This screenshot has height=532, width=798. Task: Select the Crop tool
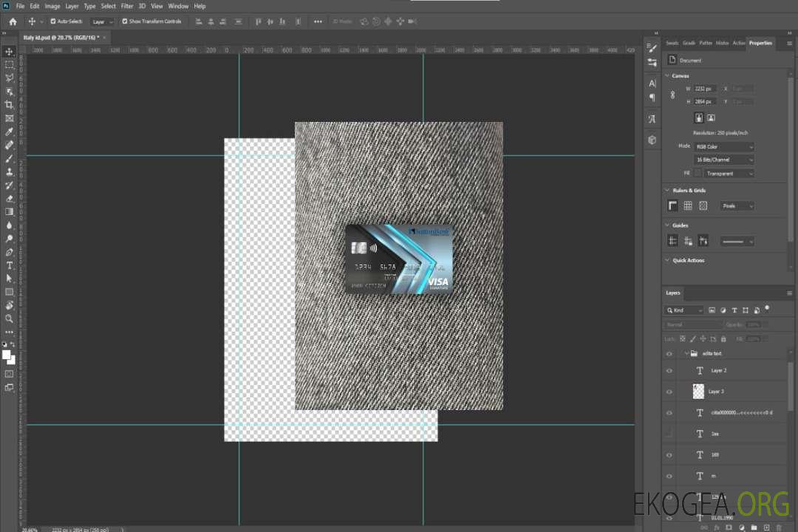(x=10, y=105)
